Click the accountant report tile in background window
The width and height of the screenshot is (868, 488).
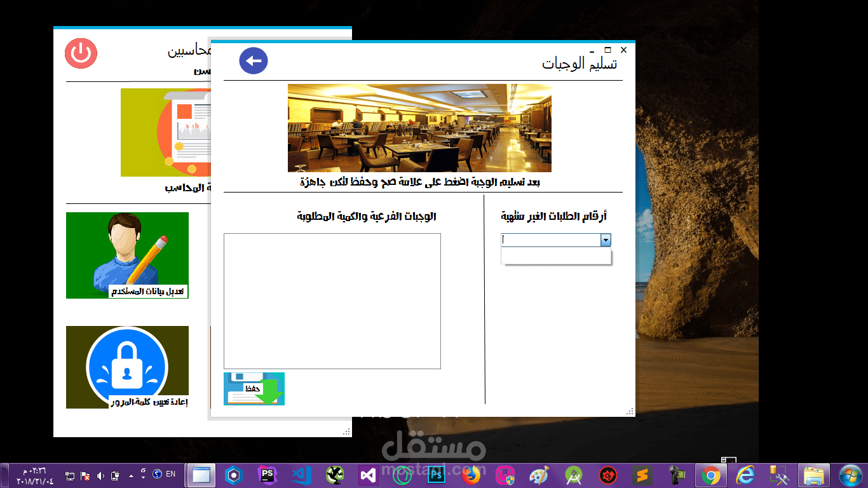click(x=165, y=132)
